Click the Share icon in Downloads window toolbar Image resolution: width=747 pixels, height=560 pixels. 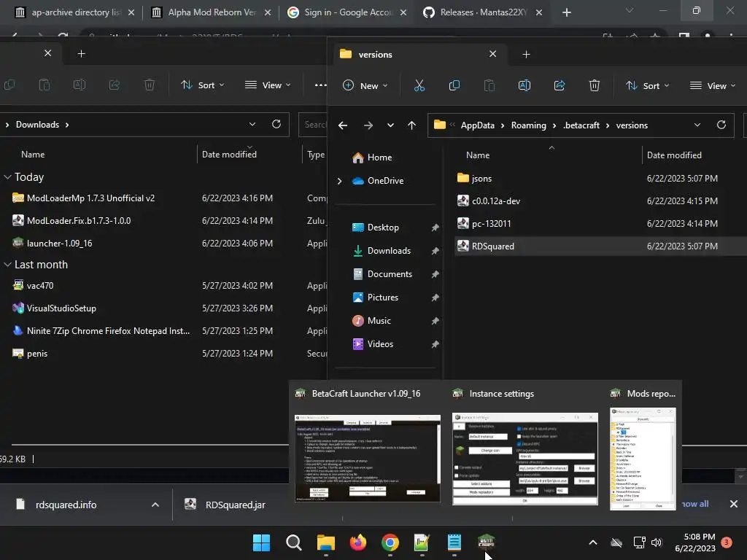click(x=115, y=85)
